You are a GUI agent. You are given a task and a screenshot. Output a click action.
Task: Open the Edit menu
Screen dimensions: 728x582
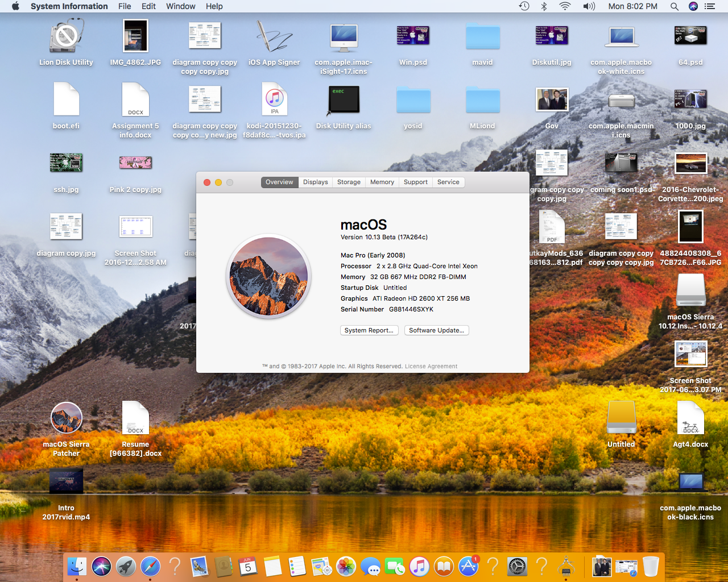(148, 6)
